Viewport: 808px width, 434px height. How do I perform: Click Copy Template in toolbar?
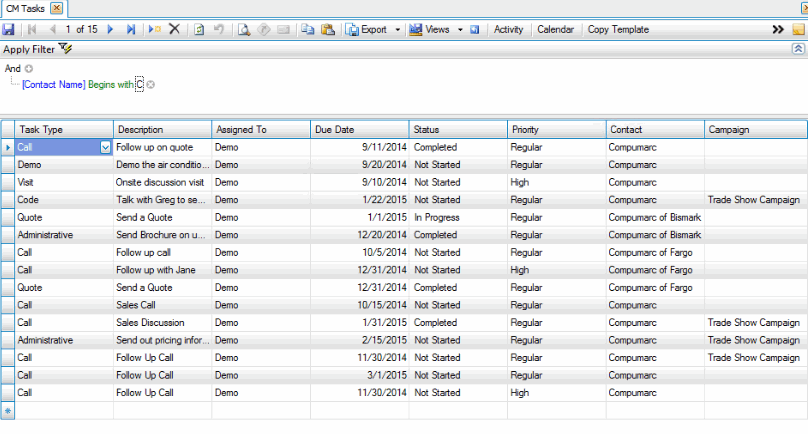618,30
